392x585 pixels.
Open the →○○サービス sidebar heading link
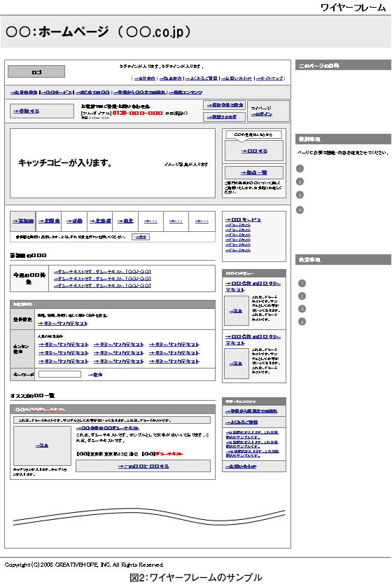pyautogui.click(x=243, y=220)
